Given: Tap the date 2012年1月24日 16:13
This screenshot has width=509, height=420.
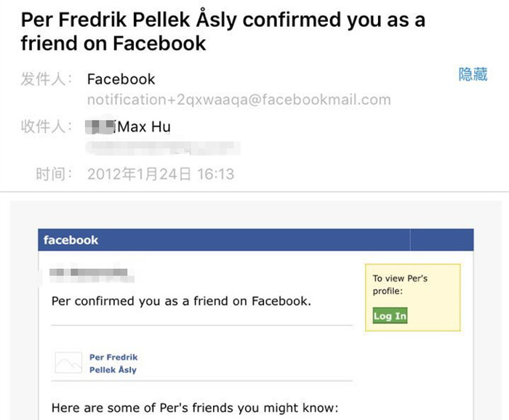Looking at the screenshot, I should pos(161,174).
